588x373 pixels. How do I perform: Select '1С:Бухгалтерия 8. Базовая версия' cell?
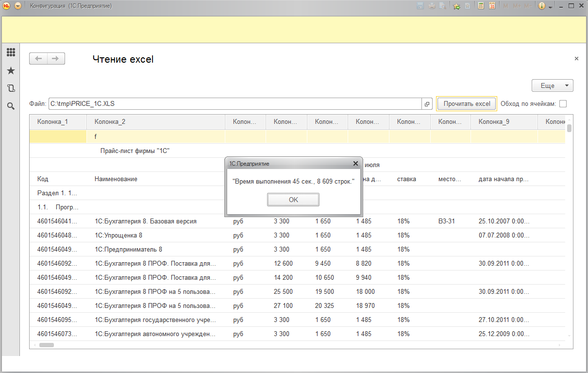point(155,221)
